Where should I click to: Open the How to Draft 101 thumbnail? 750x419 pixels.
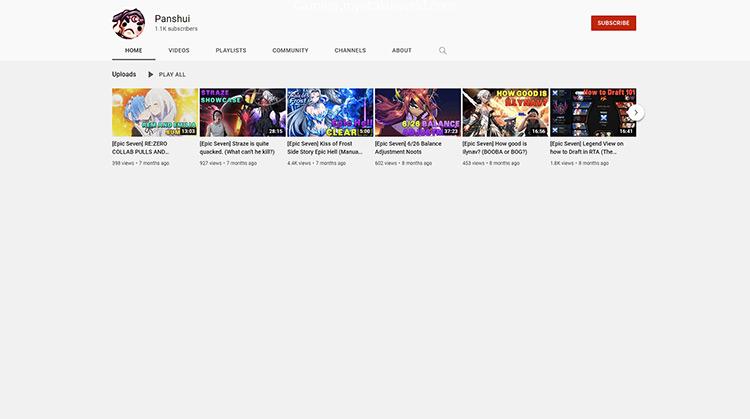click(593, 112)
